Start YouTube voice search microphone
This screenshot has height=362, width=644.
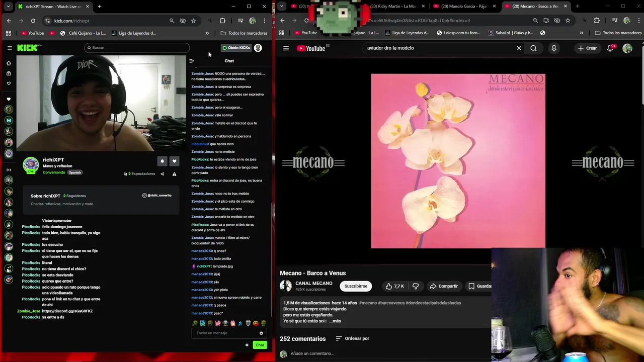(x=554, y=48)
